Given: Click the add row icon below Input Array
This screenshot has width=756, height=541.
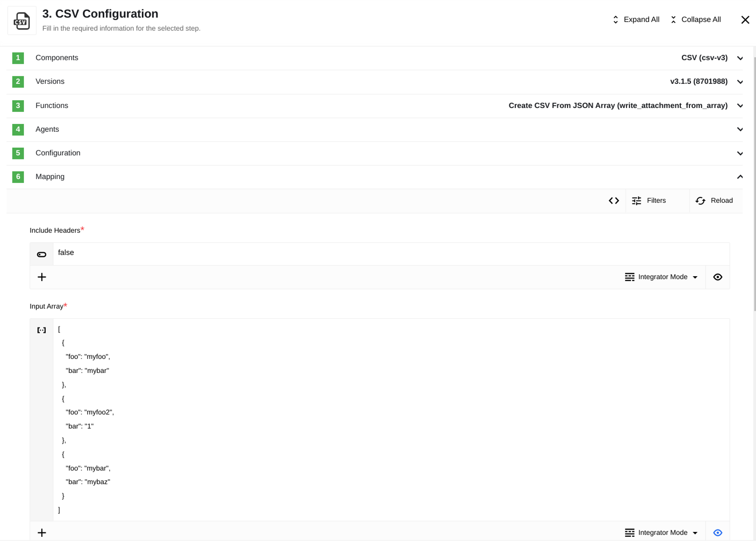Looking at the screenshot, I should (42, 532).
